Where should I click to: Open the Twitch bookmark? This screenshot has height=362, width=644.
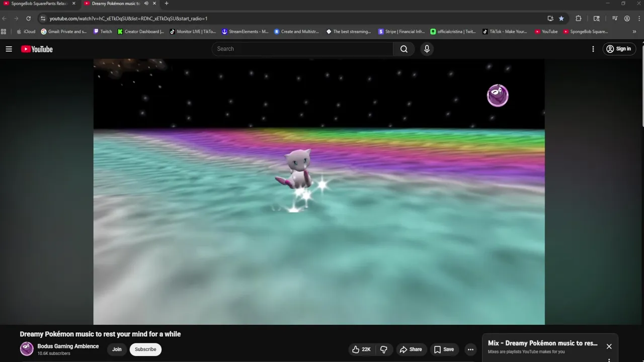[x=103, y=32]
